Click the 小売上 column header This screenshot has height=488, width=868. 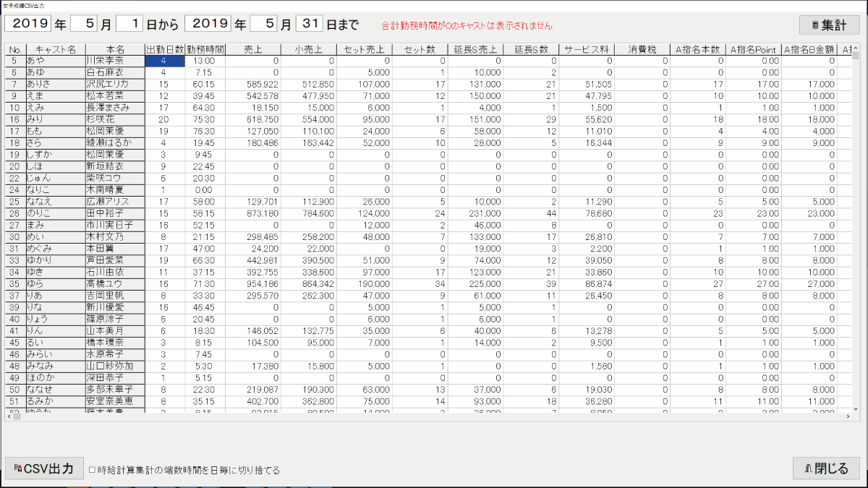coord(308,50)
